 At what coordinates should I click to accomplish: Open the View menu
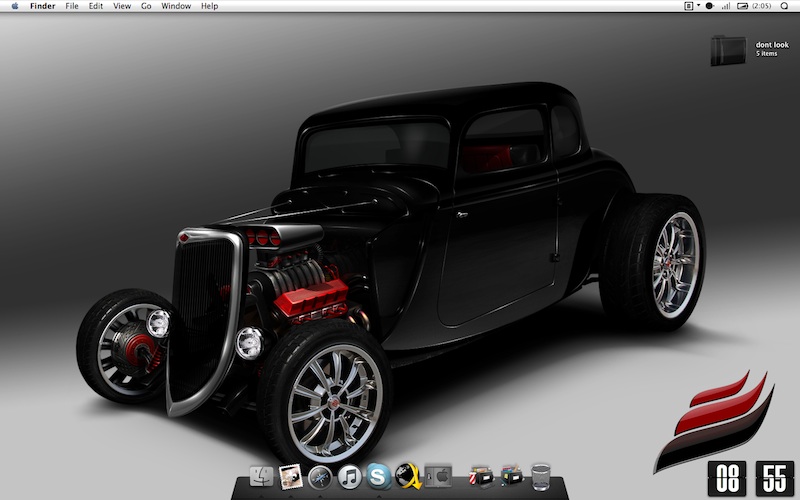tap(122, 6)
